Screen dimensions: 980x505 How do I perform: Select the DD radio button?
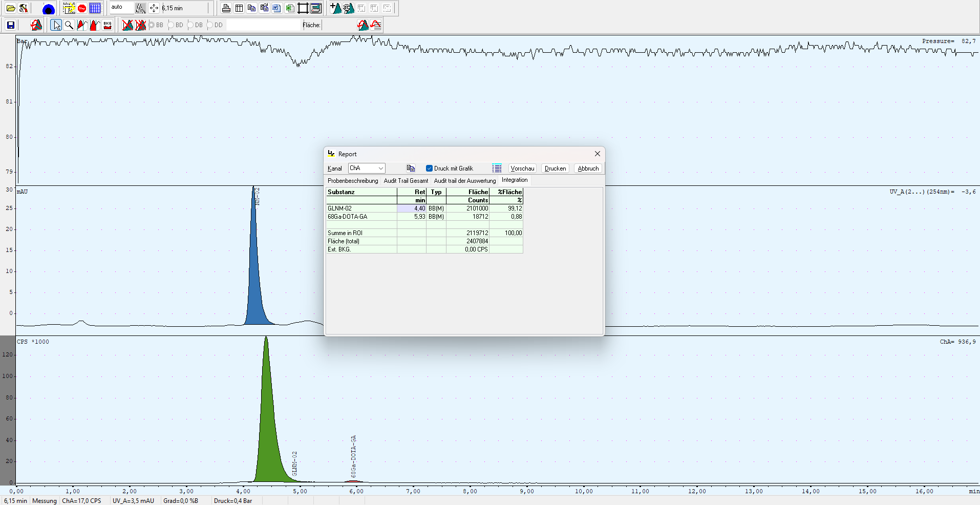210,25
